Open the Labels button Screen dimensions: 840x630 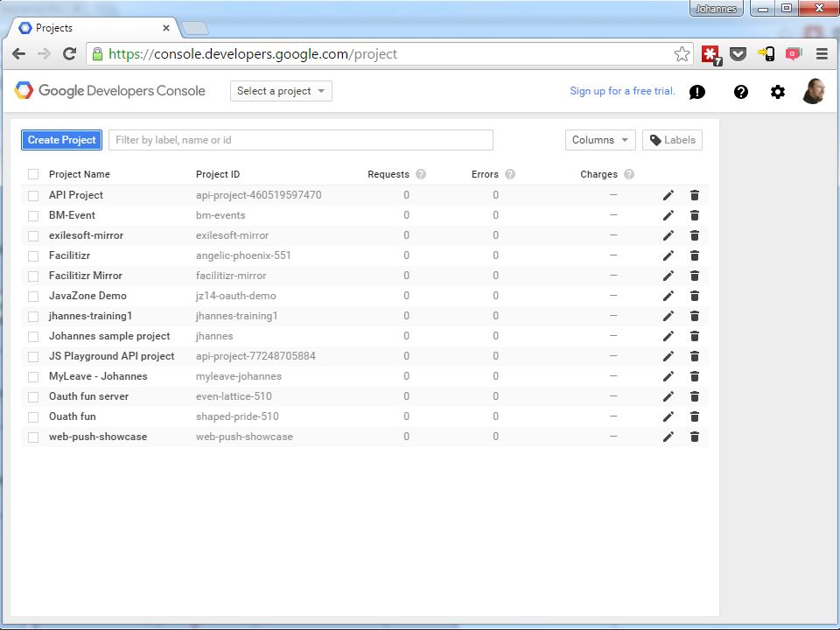click(672, 140)
